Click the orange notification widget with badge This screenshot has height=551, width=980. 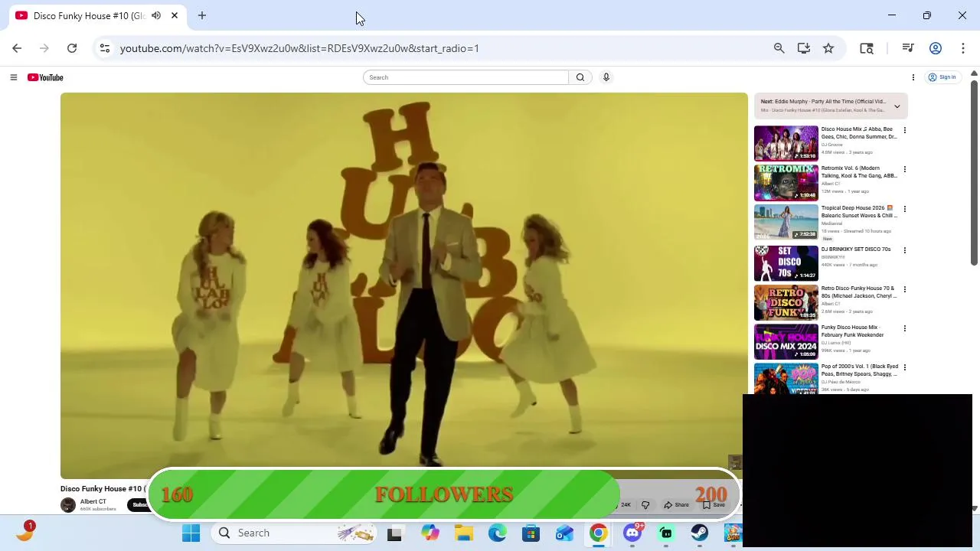(x=24, y=531)
